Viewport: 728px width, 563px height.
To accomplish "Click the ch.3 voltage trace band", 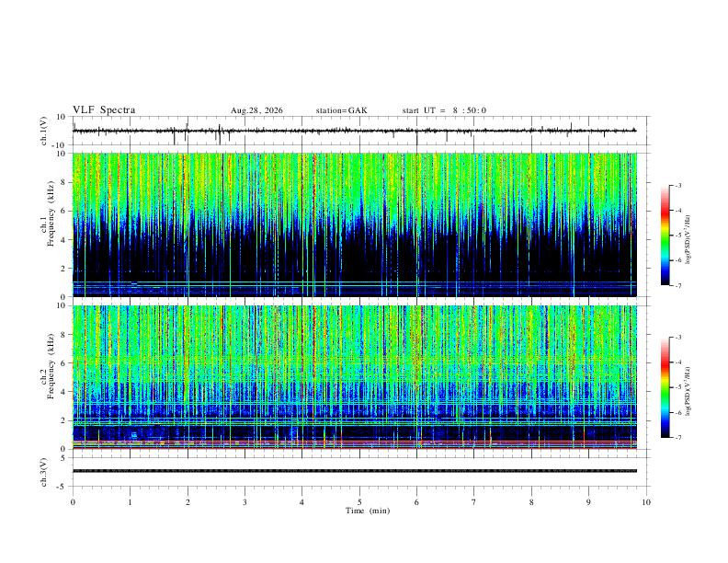I will coord(354,471).
